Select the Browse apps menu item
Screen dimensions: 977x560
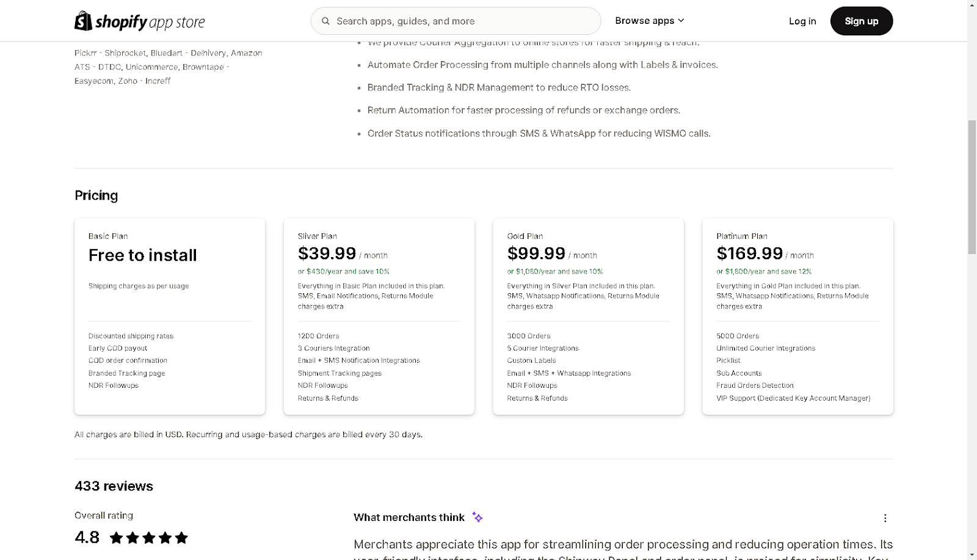[644, 20]
